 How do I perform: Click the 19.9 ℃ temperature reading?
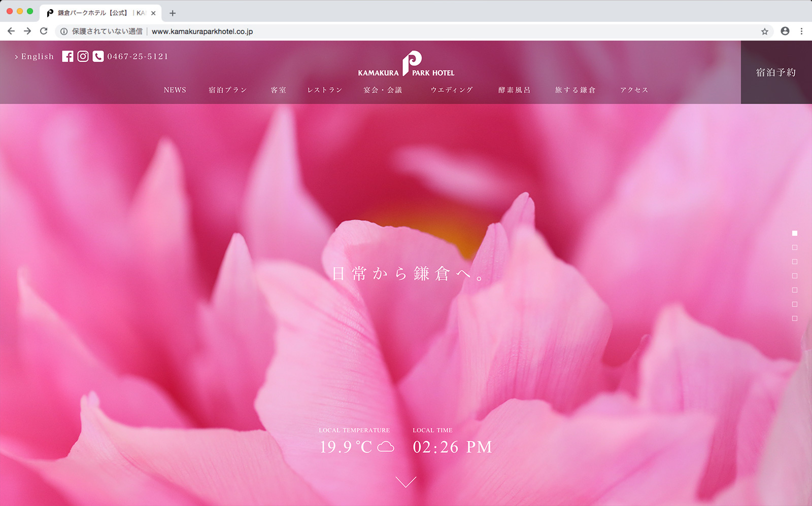346,447
